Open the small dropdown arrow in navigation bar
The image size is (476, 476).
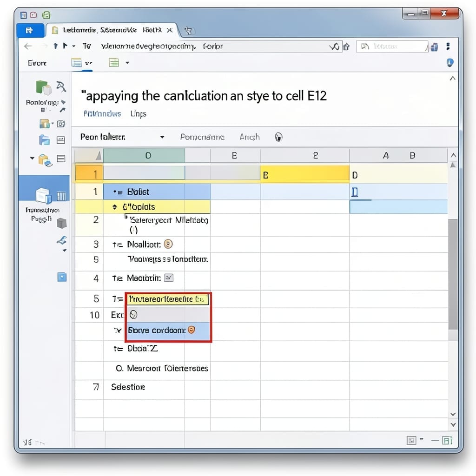[74, 46]
